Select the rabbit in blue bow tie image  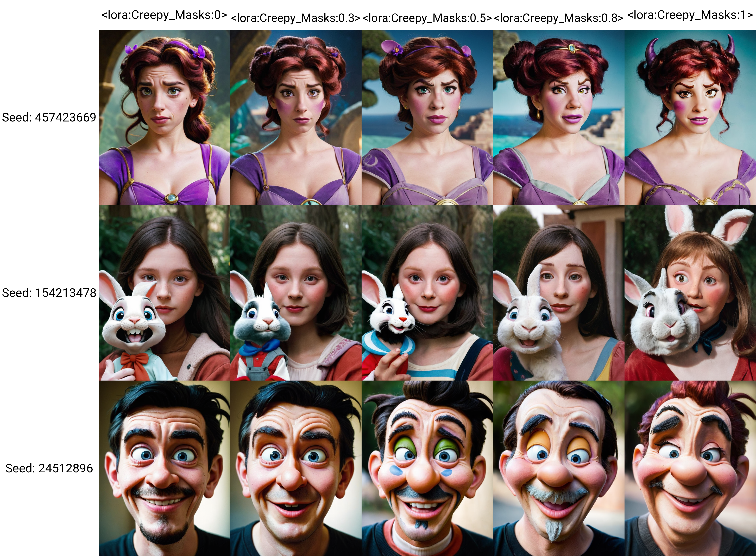(296, 293)
